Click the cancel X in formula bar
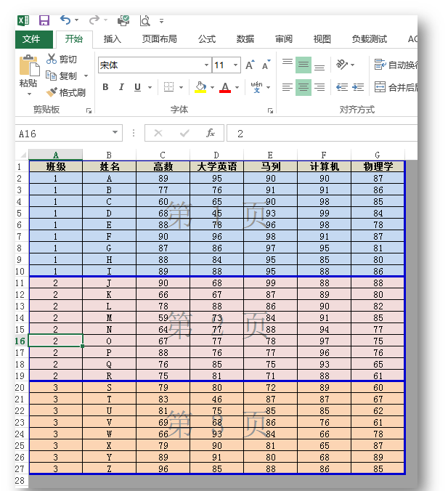This screenshot has width=448, height=491. click(158, 133)
